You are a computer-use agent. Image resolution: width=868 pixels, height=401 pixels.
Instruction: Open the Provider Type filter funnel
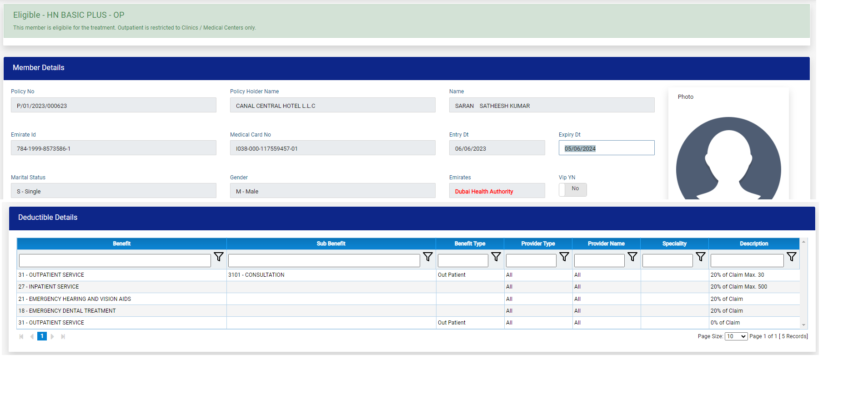564,257
